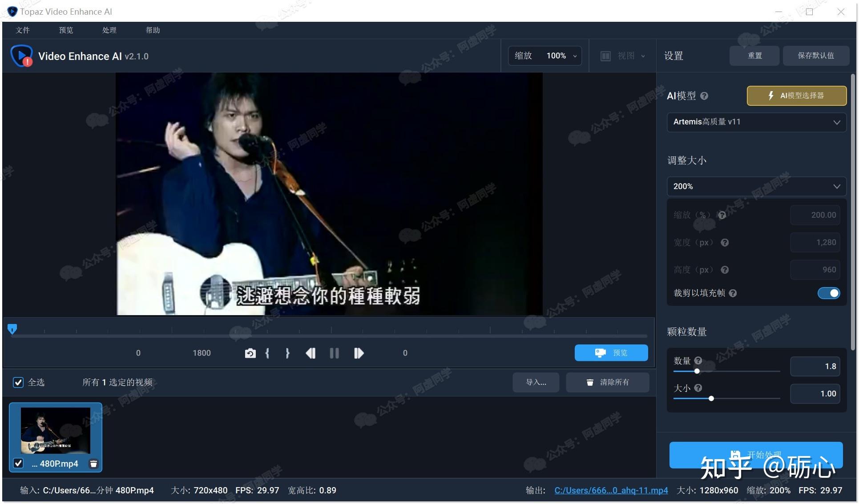Open the output file path link
Screen dimensions: 859x504
click(x=611, y=490)
